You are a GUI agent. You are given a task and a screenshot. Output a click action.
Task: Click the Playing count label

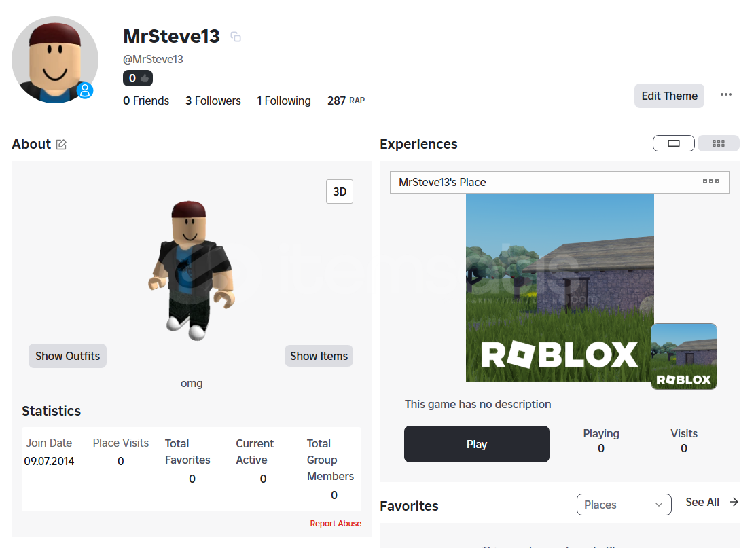601,433
